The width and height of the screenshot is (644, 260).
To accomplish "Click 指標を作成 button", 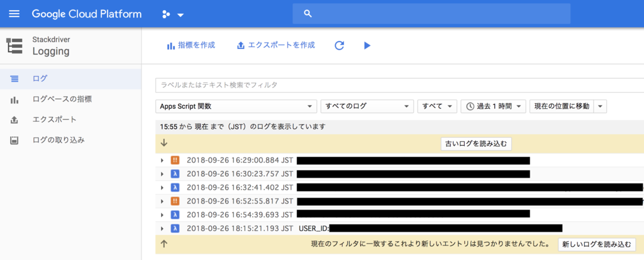I will pyautogui.click(x=191, y=45).
